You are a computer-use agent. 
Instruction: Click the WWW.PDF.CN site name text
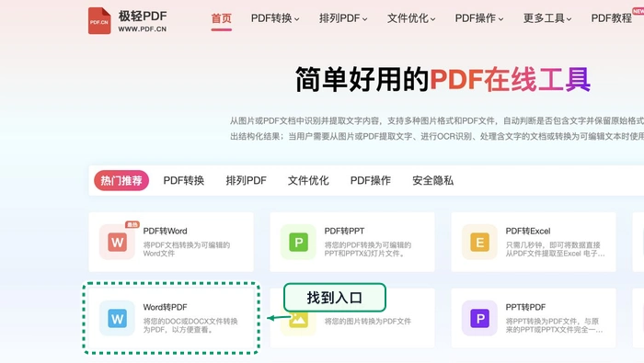[x=143, y=29]
